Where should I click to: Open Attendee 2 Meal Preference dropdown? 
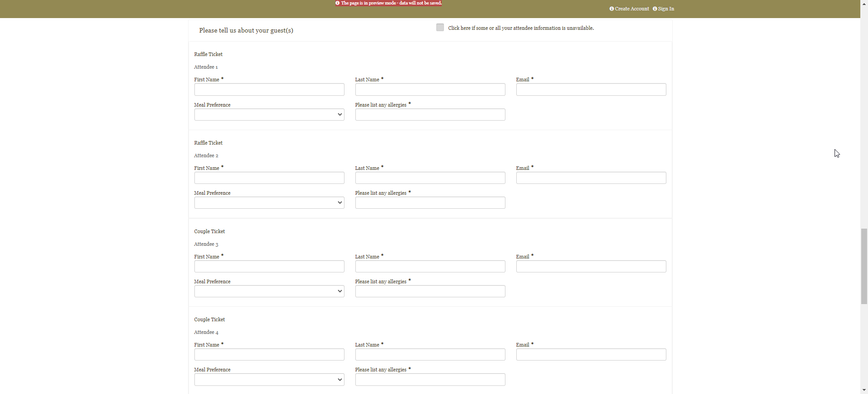pyautogui.click(x=269, y=203)
